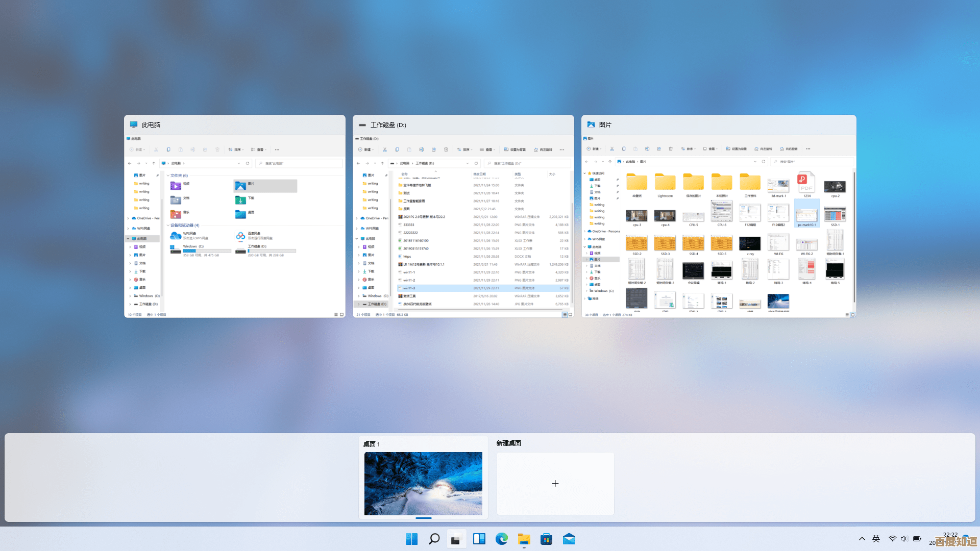Image resolution: width=980 pixels, height=551 pixels.
Task: Open the Mail app icon
Action: pos(569,539)
